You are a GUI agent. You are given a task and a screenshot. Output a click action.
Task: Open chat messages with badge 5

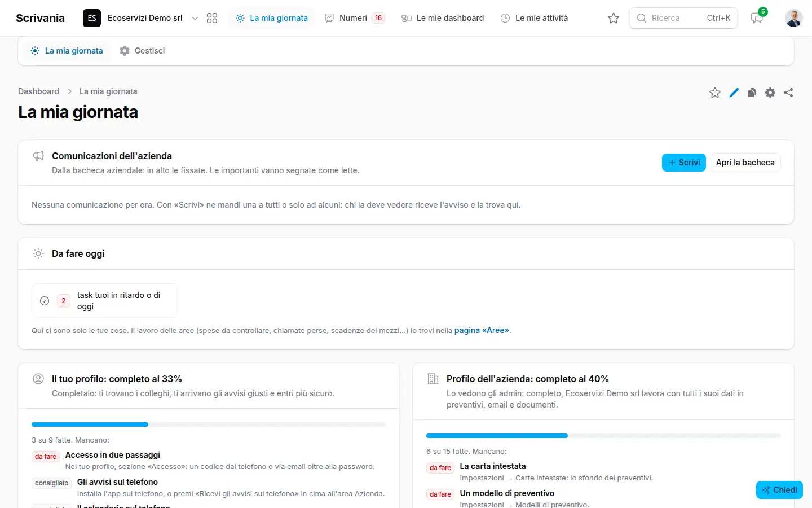pyautogui.click(x=757, y=18)
